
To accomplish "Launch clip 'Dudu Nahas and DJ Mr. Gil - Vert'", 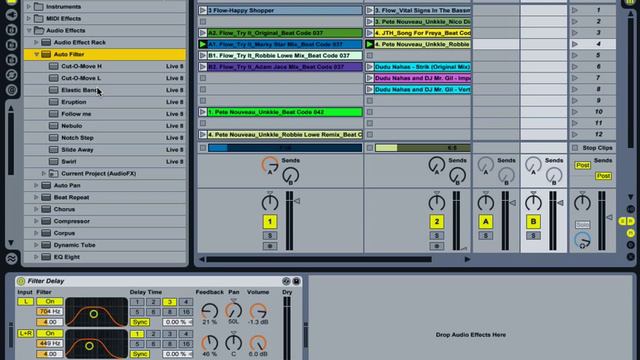I will pos(370,89).
